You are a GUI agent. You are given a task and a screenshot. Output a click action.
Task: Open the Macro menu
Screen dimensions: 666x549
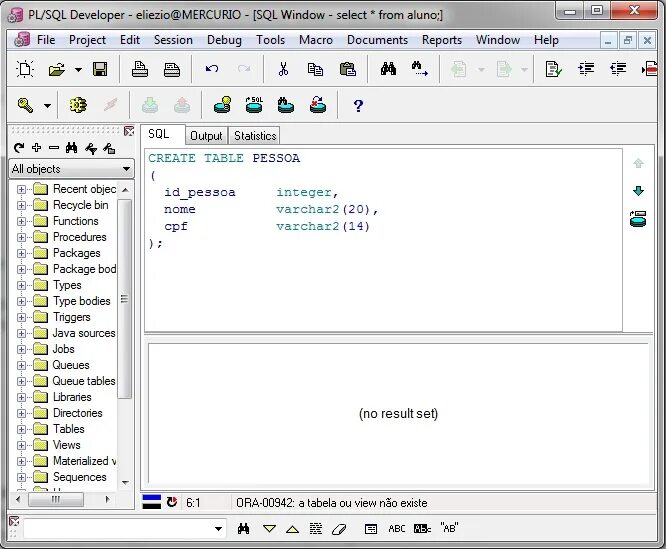click(x=316, y=40)
